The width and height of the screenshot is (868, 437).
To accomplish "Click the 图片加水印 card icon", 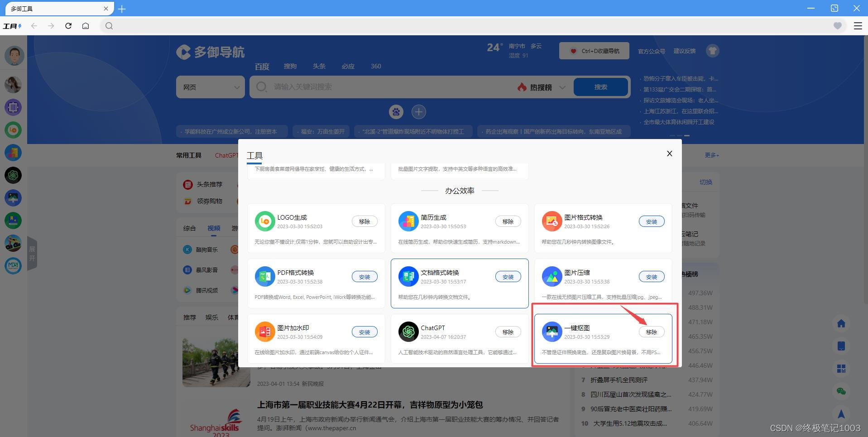I will [265, 332].
